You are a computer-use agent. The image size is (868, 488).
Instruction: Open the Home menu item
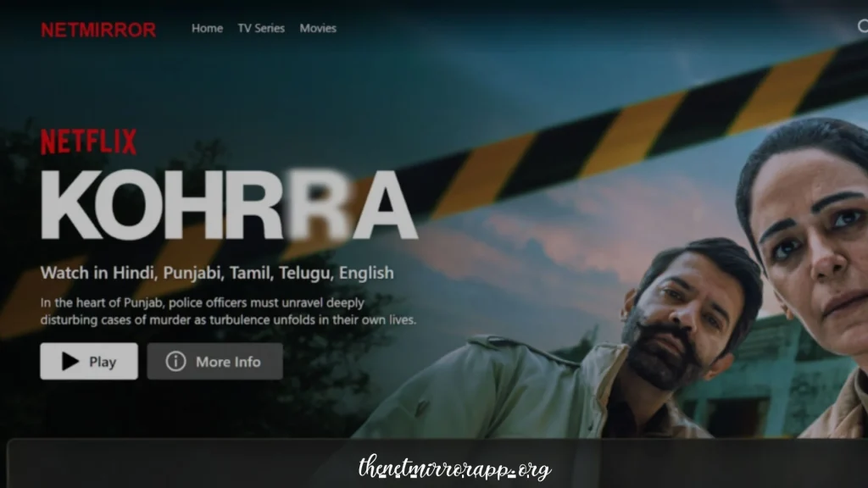207,28
